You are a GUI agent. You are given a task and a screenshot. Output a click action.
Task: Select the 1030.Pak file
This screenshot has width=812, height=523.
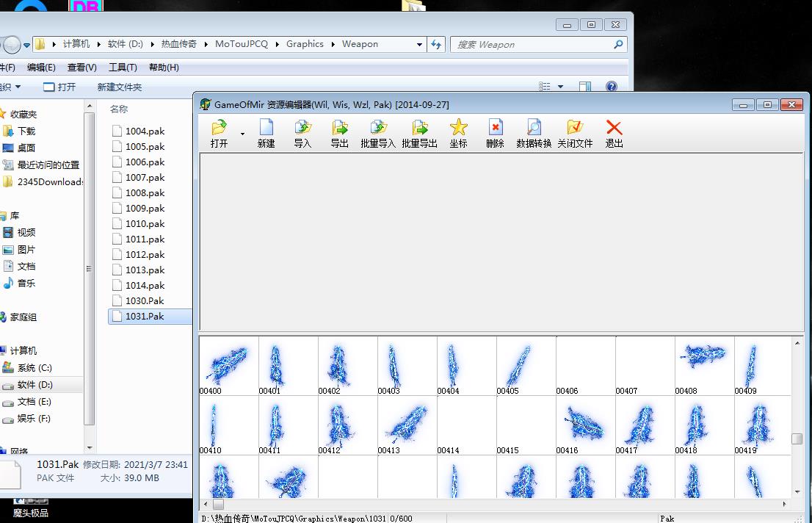pyautogui.click(x=145, y=300)
